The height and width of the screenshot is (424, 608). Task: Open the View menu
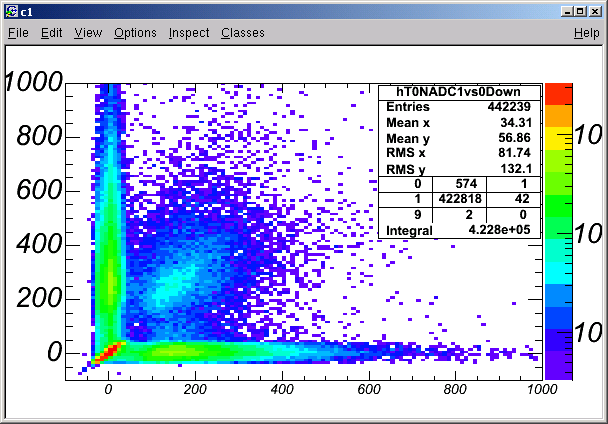88,33
